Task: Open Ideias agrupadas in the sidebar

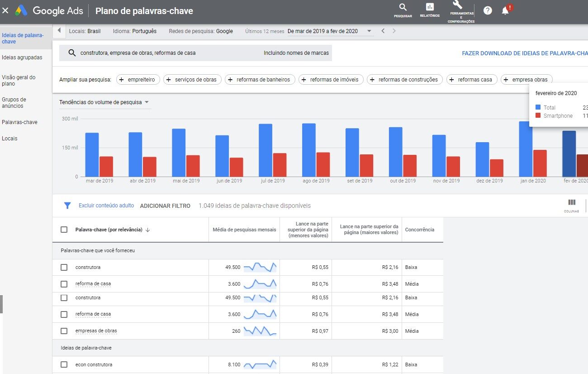Action: click(22, 58)
